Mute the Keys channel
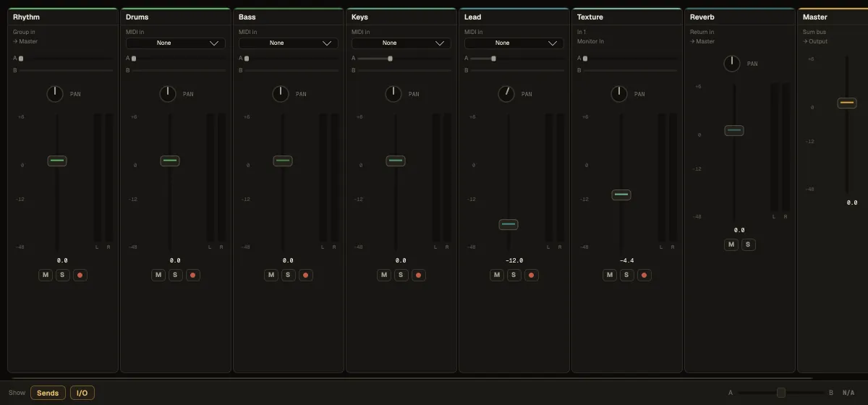This screenshot has width=868, height=405. 385,275
